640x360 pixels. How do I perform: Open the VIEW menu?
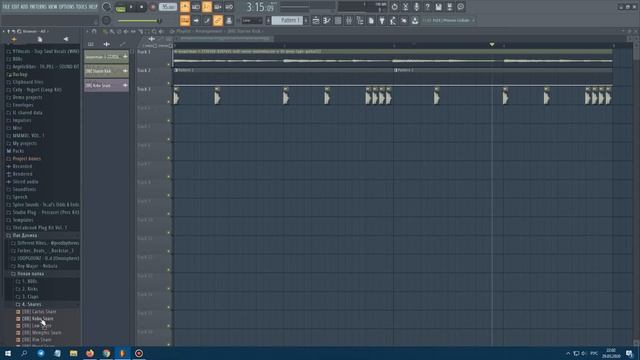[x=53, y=7]
